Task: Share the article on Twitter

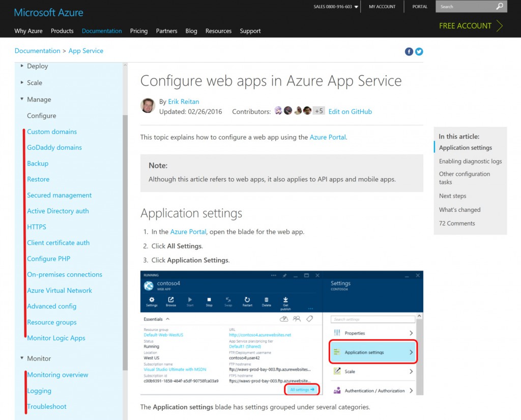Action: 419,51
